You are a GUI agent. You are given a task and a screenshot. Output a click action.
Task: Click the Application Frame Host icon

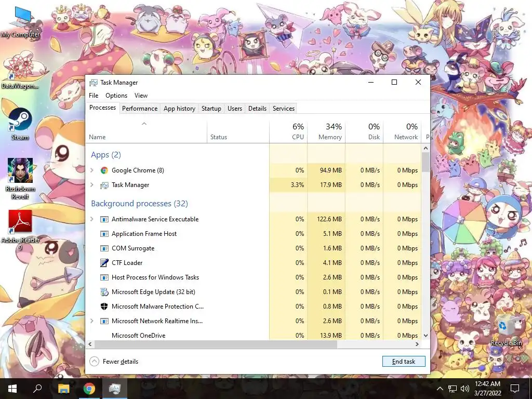104,234
